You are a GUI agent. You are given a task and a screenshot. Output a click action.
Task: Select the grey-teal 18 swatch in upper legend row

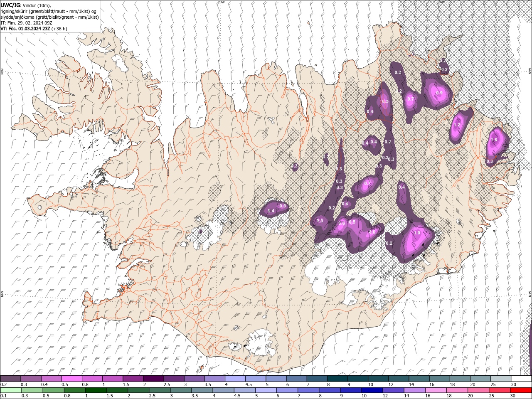460,379
